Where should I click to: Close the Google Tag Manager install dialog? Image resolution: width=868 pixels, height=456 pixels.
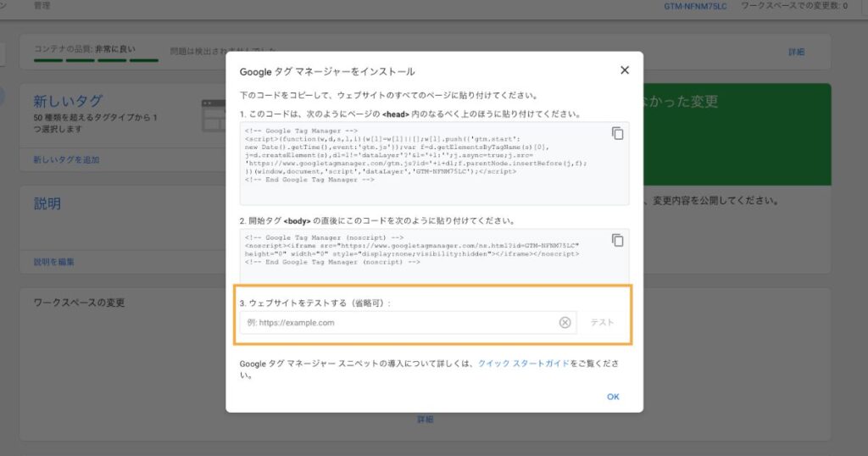[x=625, y=70]
